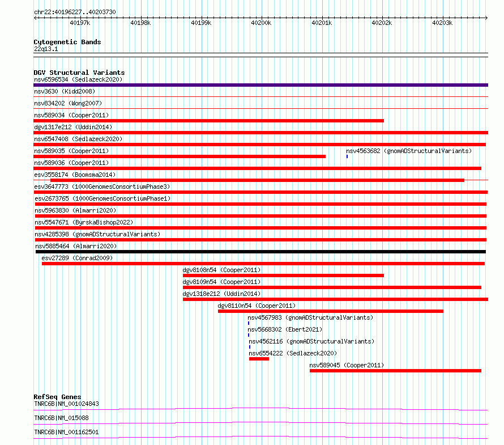Open dgv8109n54 (Cooper2011) label
The width and height of the screenshot is (504, 445).
coord(221,282)
